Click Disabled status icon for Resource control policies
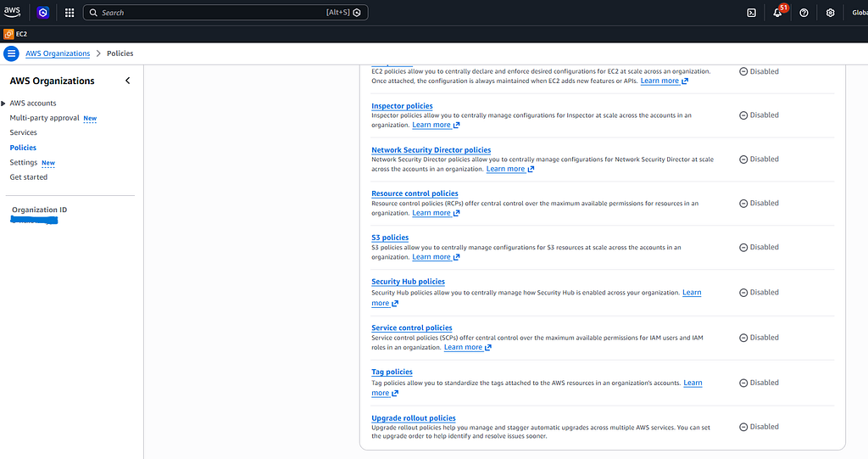Screen dimensions: 868x459 (743, 204)
